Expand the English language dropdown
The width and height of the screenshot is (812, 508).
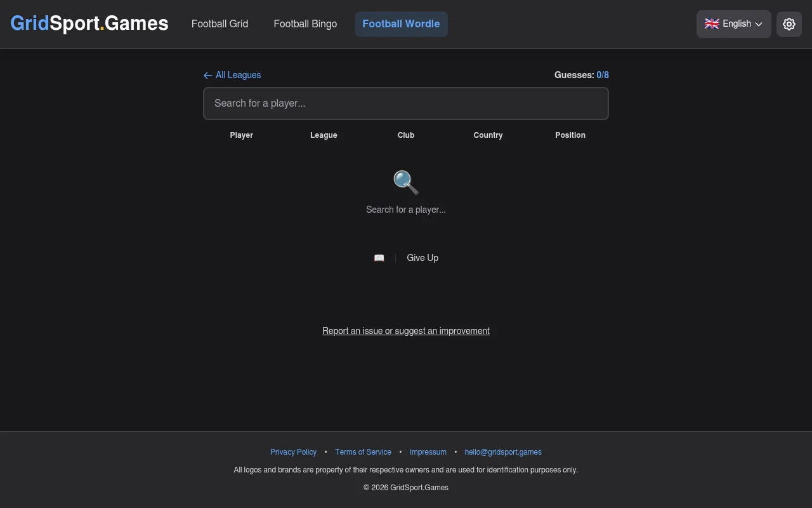click(x=734, y=24)
